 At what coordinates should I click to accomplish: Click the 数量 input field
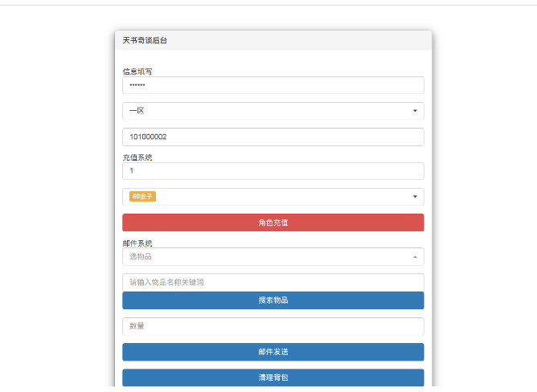coord(273,326)
